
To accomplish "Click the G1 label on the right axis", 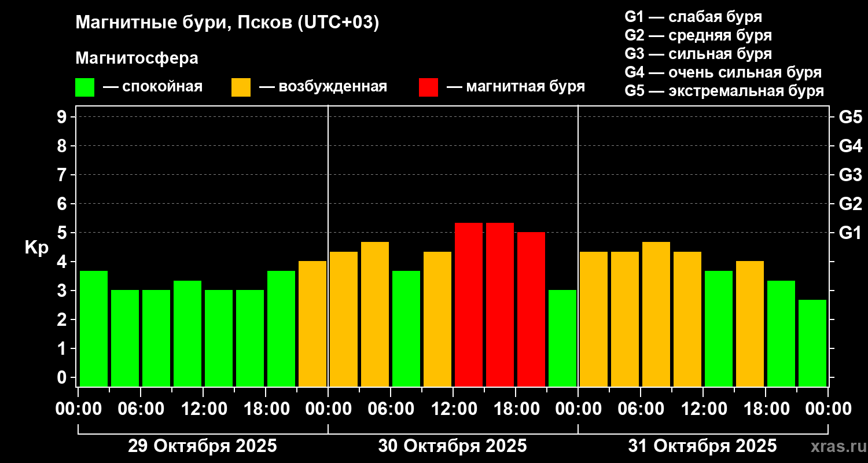I will pyautogui.click(x=850, y=233).
